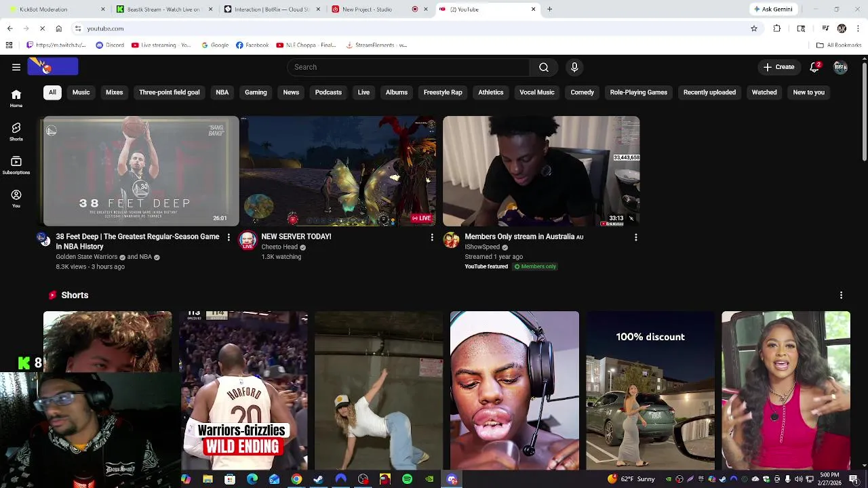Open Microsoft Edge from taskbar

(x=252, y=479)
